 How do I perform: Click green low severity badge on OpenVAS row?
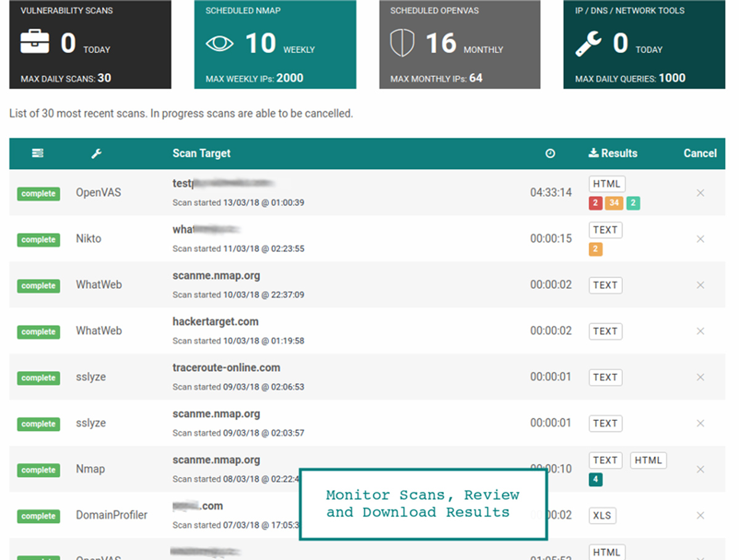pos(633,203)
